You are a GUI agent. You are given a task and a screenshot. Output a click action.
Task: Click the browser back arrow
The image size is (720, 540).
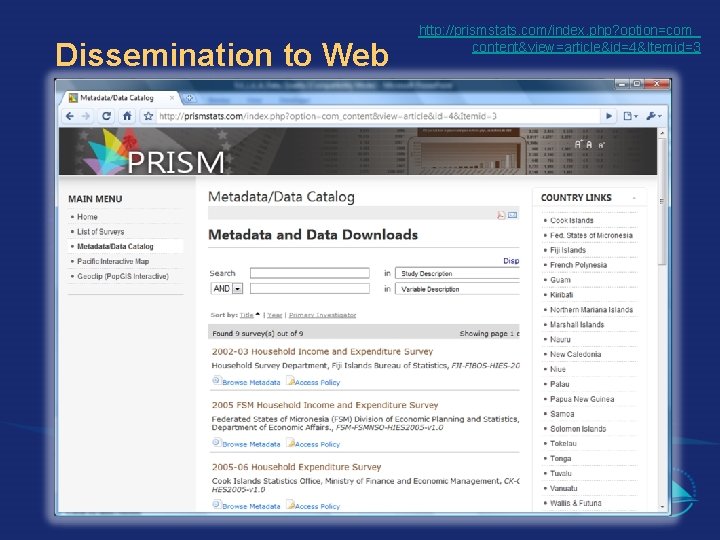70,116
